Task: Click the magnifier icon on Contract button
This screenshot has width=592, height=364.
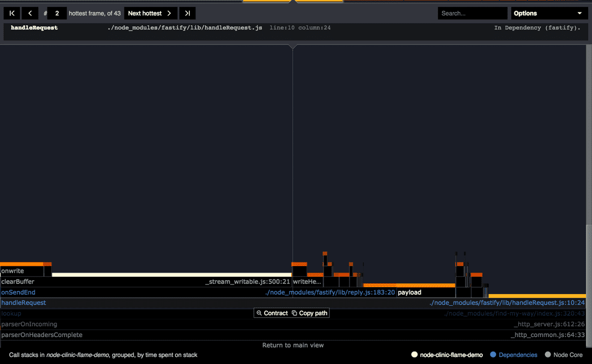Action: (x=260, y=313)
